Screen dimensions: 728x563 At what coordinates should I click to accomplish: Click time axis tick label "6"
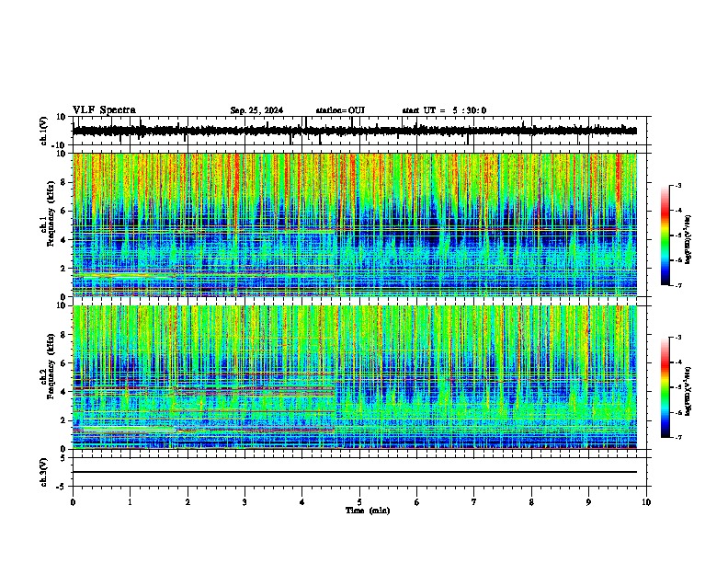click(417, 502)
